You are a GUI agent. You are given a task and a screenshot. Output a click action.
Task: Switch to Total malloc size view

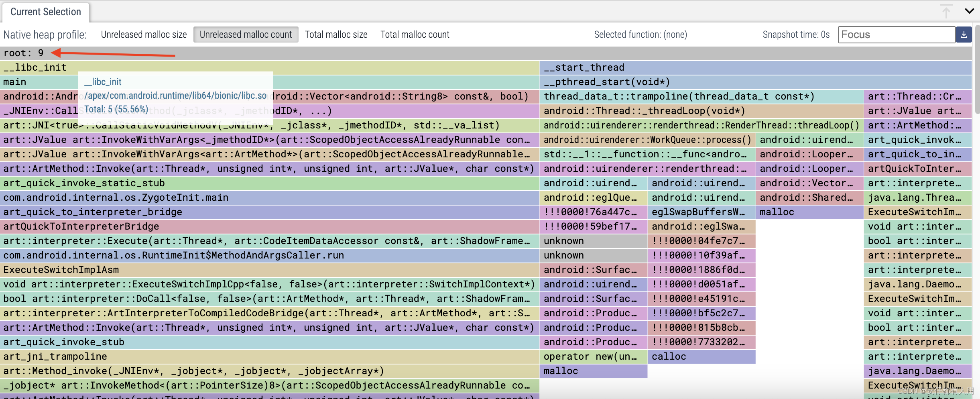pos(336,35)
